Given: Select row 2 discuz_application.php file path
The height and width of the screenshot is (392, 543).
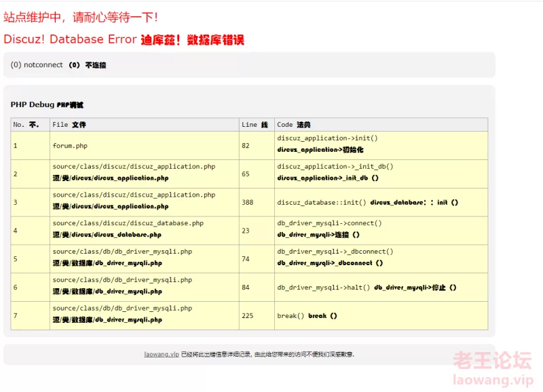Looking at the screenshot, I should click(x=134, y=166).
